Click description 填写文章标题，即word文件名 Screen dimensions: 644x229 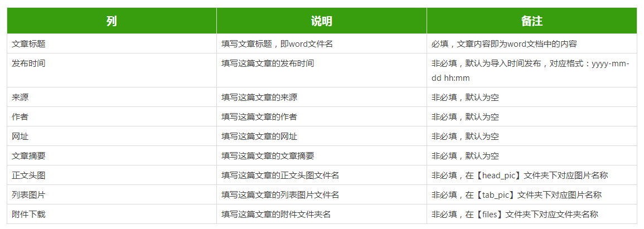point(277,44)
